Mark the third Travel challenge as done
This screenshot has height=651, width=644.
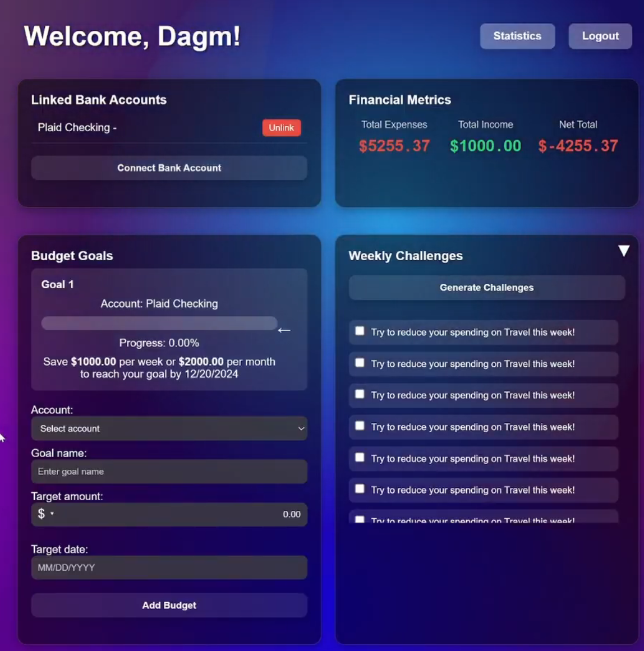pyautogui.click(x=360, y=394)
